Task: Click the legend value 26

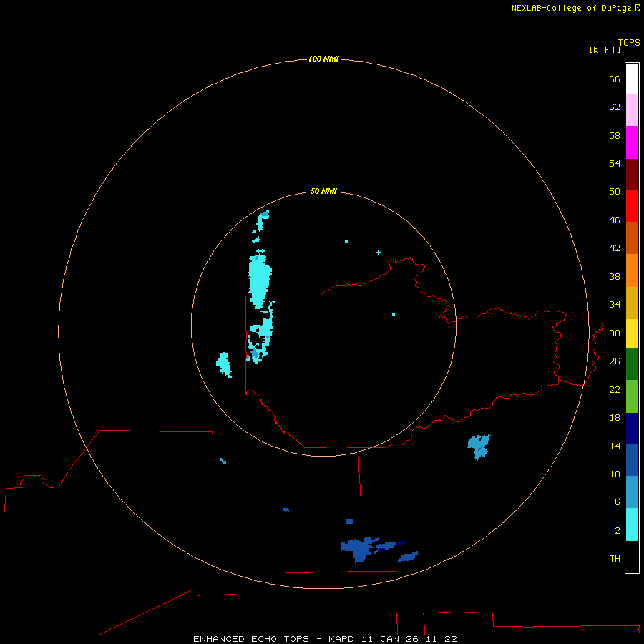Action: click(x=615, y=361)
